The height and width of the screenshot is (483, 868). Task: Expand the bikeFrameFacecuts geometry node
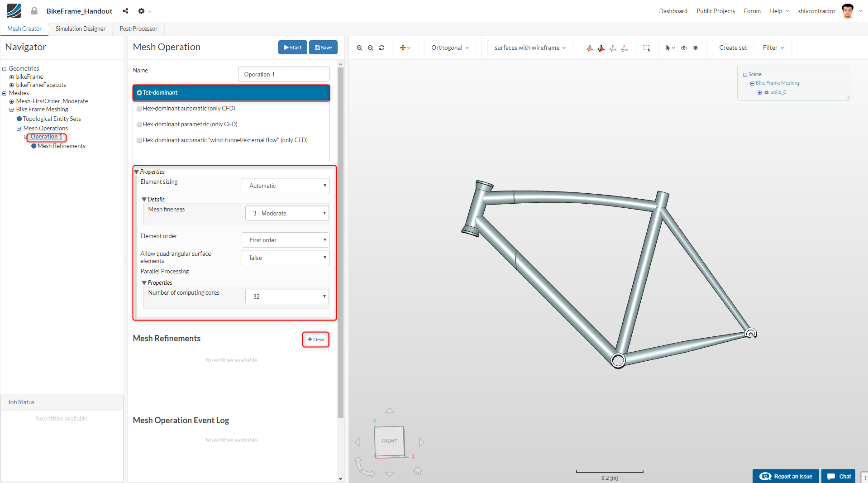coord(12,85)
